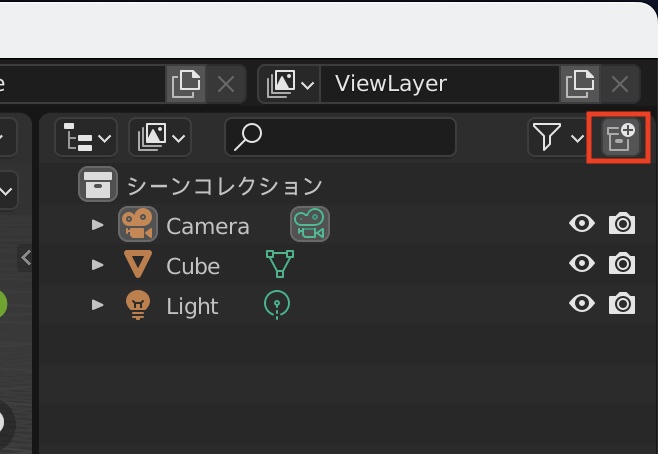
Task: Click the Light data bulb icon
Action: [277, 304]
